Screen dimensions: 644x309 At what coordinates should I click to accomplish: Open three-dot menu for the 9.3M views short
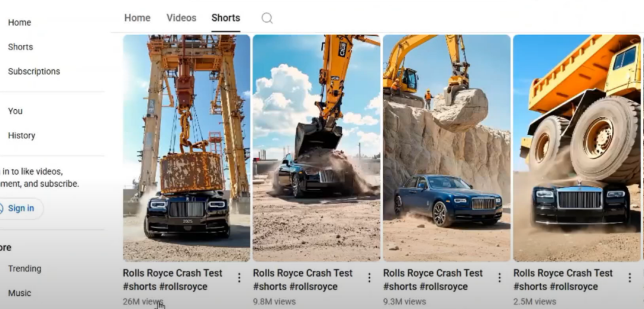click(x=500, y=278)
